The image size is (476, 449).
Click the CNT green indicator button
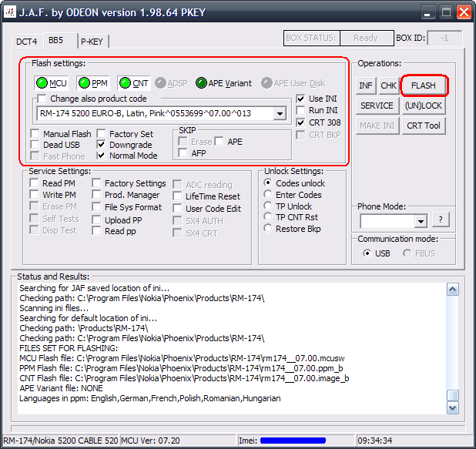point(134,83)
